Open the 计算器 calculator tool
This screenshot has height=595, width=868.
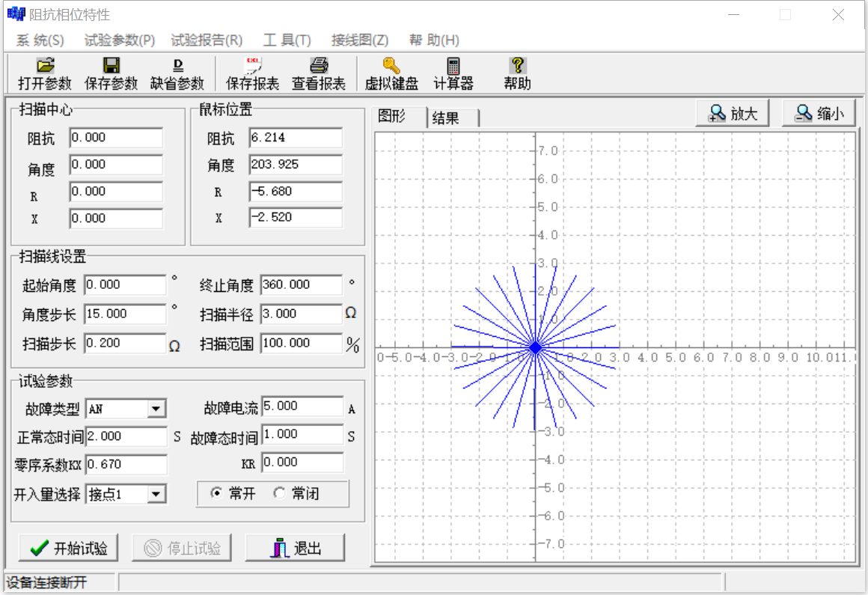[x=453, y=67]
